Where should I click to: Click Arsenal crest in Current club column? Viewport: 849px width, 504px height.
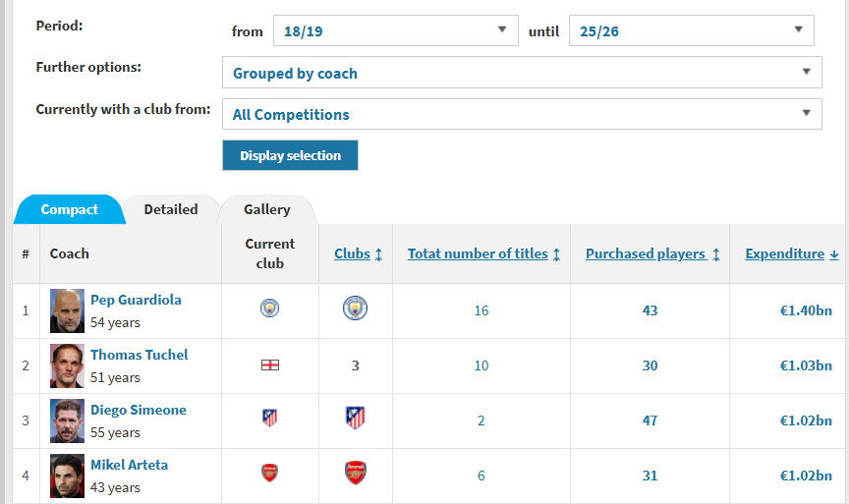[x=269, y=474]
